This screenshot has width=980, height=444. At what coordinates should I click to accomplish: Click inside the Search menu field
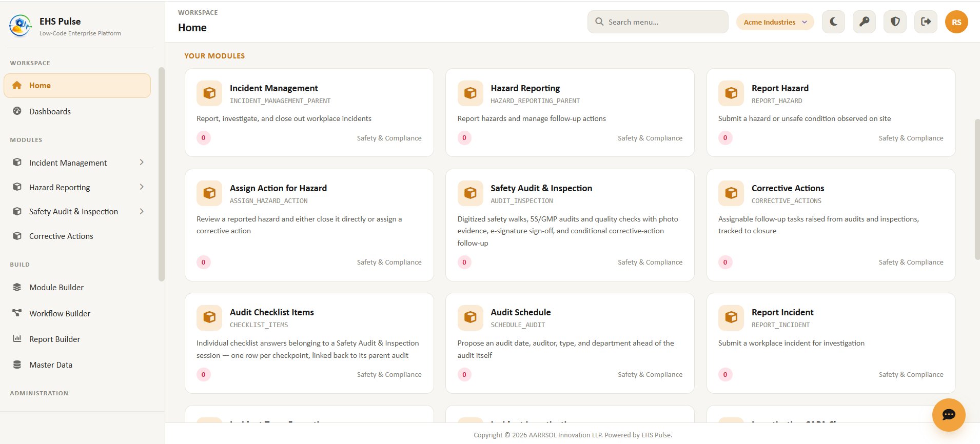coord(658,22)
